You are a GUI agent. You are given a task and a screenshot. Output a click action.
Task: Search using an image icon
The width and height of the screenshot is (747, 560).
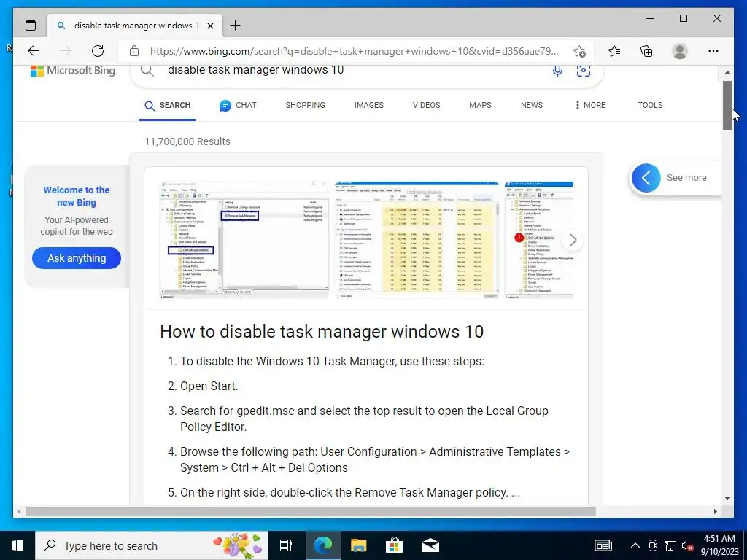click(584, 71)
